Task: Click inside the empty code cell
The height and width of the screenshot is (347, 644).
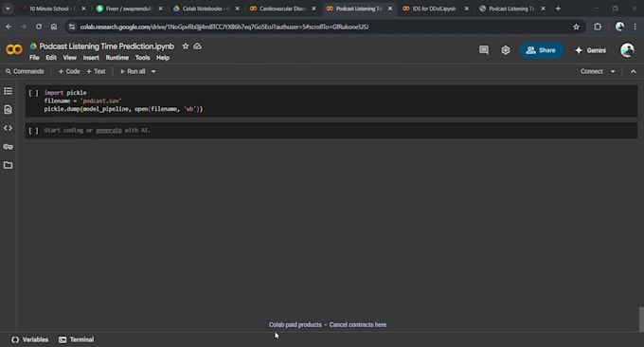Action: tap(340, 130)
